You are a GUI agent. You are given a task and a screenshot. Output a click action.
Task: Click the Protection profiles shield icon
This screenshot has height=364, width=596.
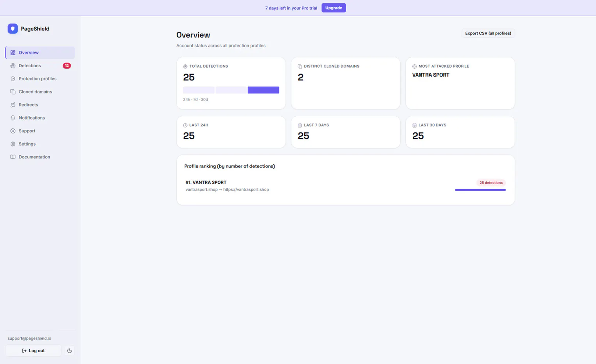13,79
